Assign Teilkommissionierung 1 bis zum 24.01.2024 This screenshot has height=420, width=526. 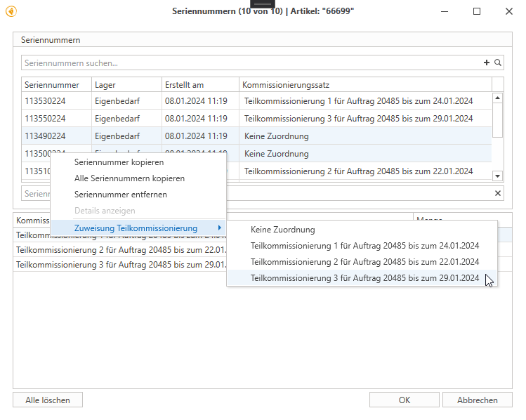tap(364, 246)
